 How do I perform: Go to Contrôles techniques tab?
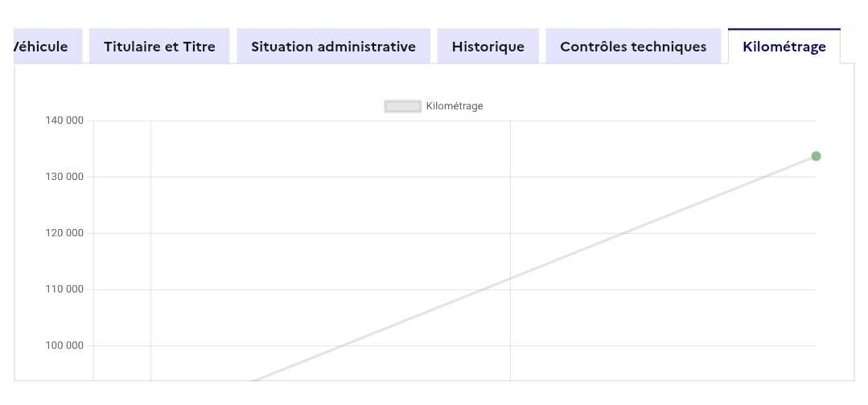[633, 47]
